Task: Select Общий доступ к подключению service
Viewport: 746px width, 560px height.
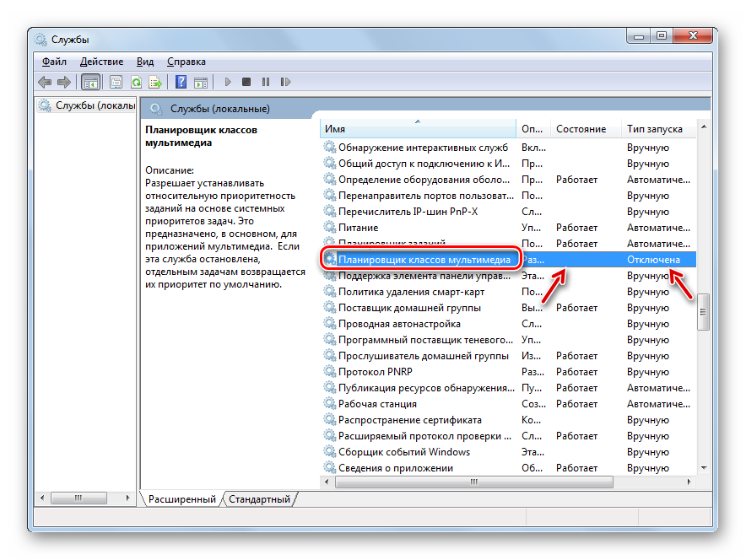Action: click(508, 164)
